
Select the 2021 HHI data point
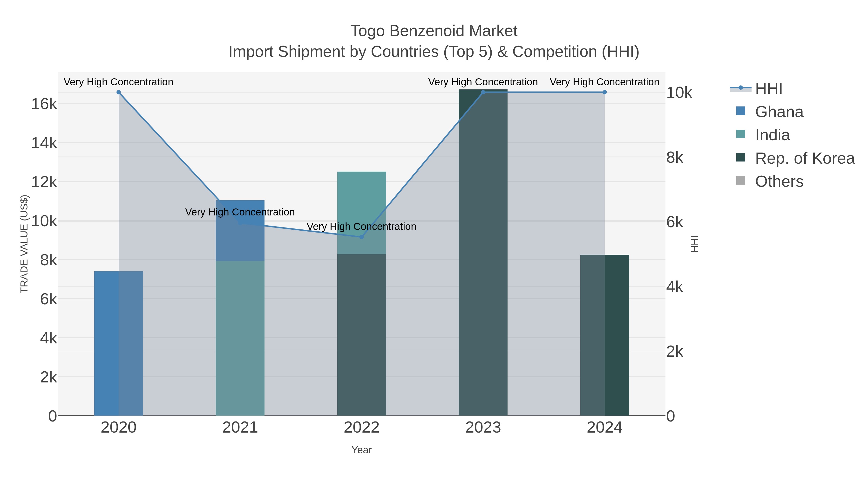240,223
